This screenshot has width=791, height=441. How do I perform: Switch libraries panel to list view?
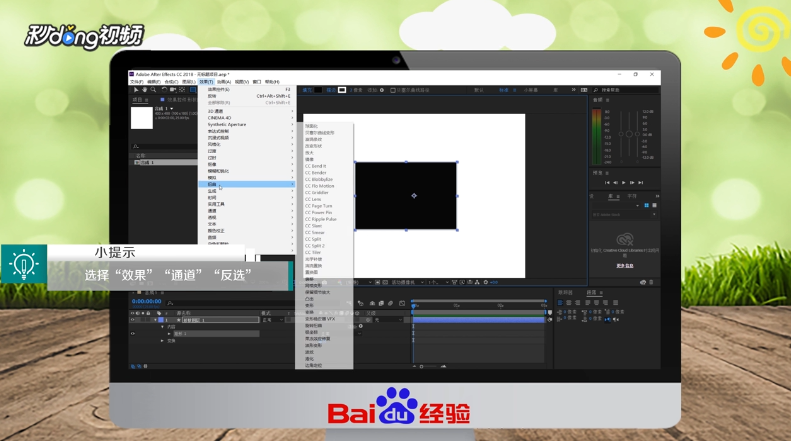[654, 205]
